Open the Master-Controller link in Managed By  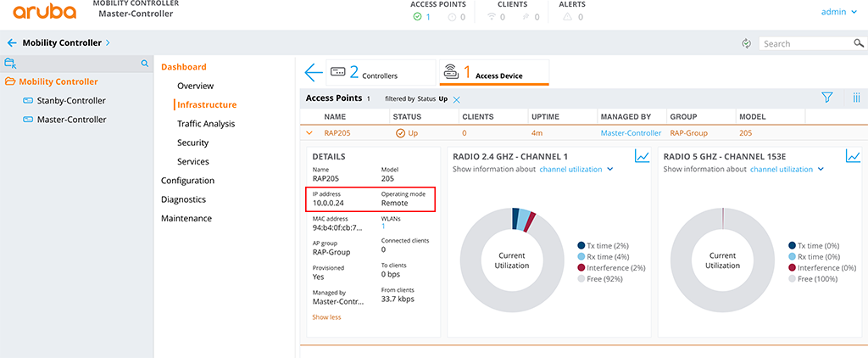631,133
